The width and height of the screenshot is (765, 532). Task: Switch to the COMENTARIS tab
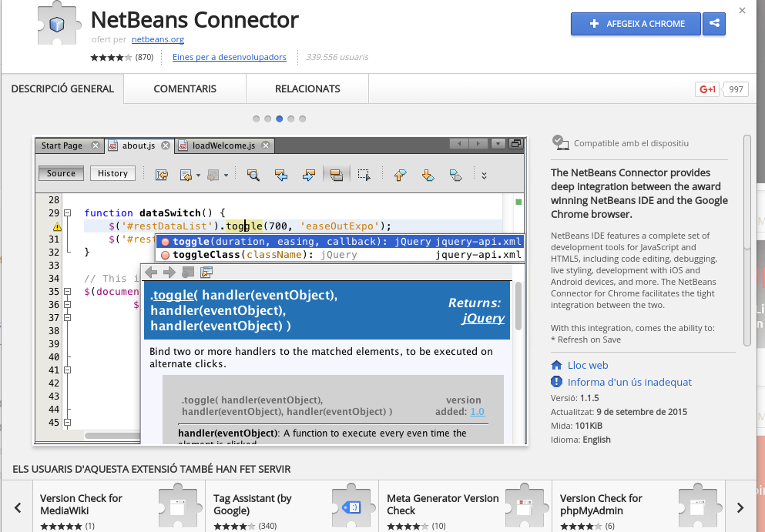[185, 89]
